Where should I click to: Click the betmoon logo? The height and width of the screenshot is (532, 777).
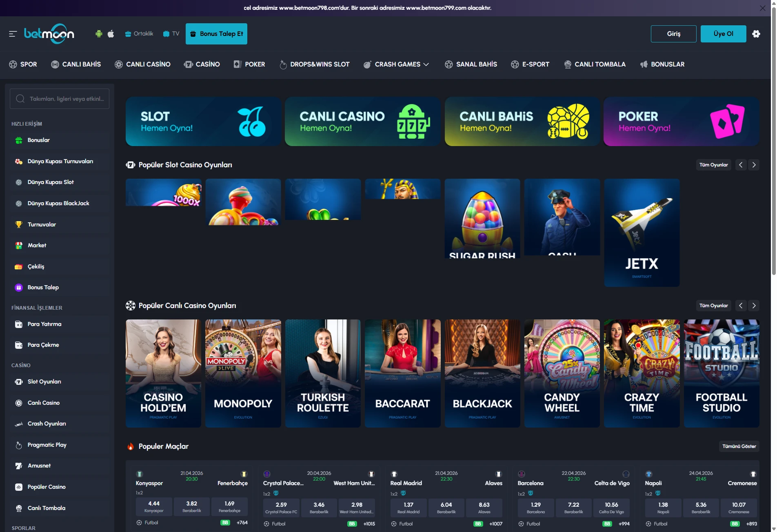point(49,34)
